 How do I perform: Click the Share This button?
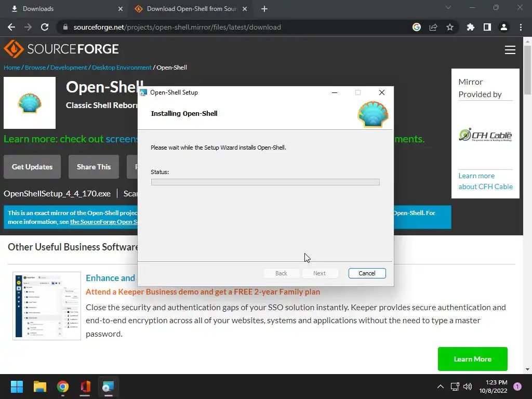coord(94,167)
